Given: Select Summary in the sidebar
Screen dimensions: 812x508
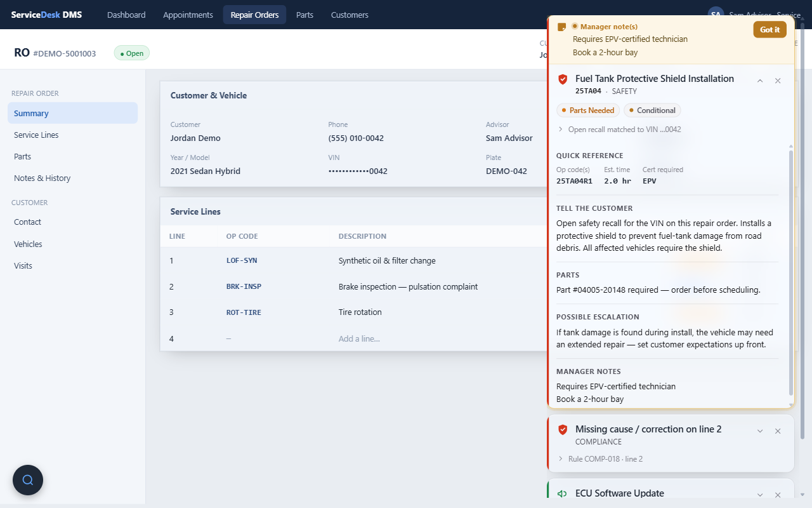Looking at the screenshot, I should (x=72, y=113).
